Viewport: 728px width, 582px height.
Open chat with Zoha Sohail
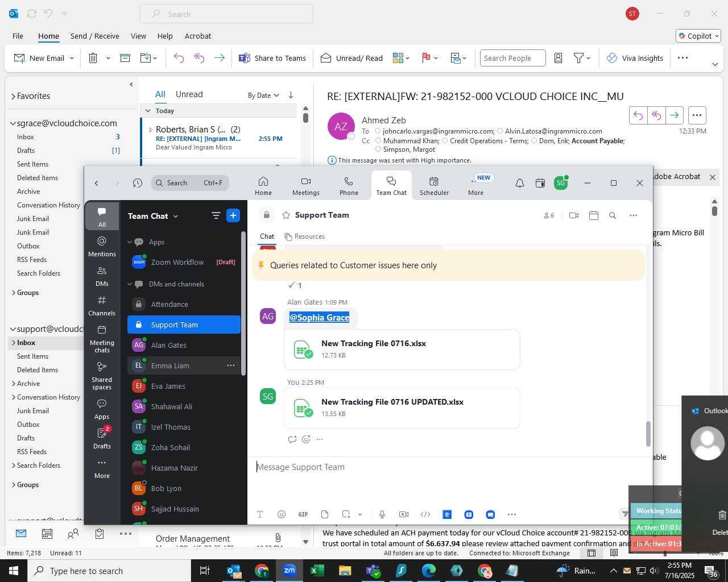pyautogui.click(x=184, y=448)
